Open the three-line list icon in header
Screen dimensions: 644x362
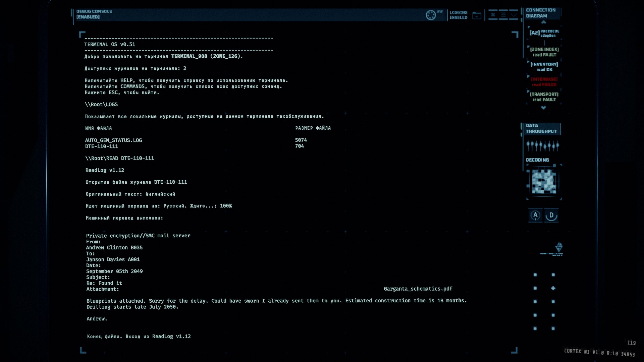pos(503,15)
